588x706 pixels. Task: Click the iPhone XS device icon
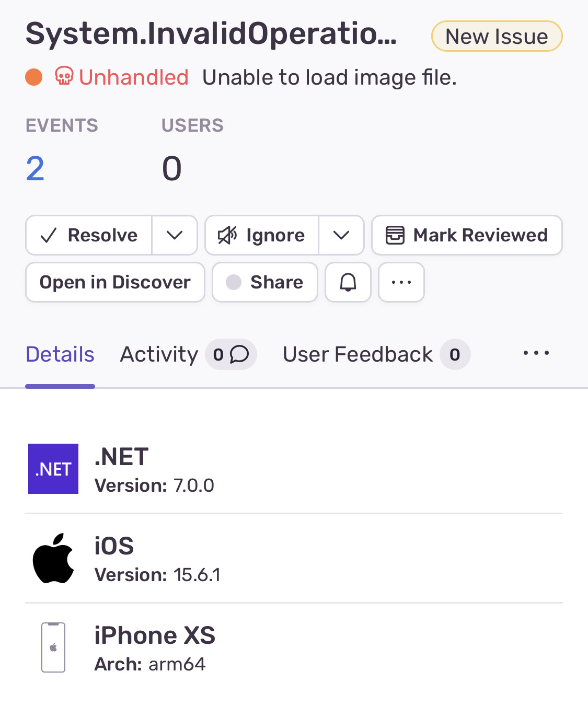point(53,647)
